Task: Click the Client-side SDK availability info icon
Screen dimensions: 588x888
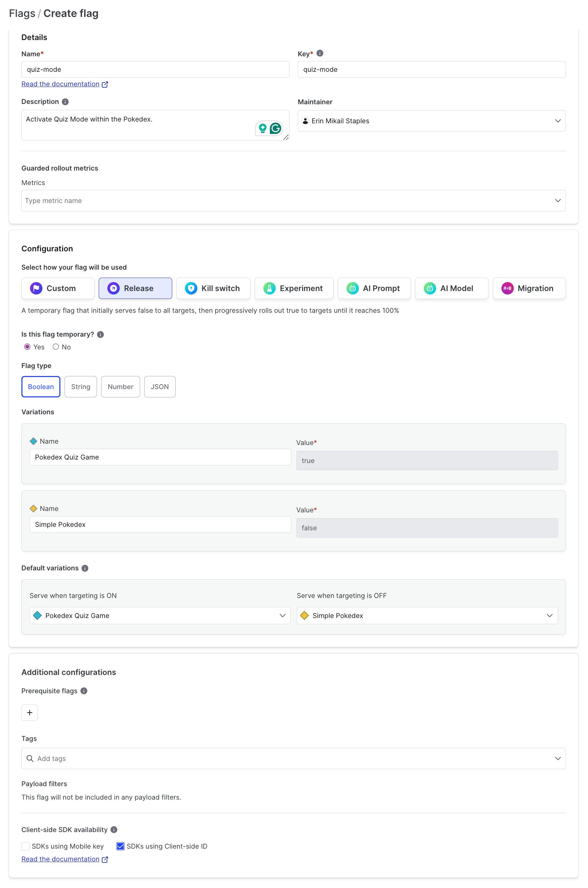Action: coord(114,830)
